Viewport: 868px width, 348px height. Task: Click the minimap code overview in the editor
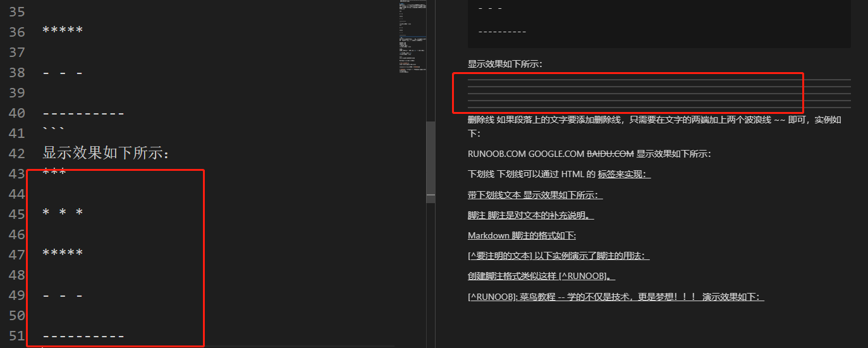coord(412,37)
